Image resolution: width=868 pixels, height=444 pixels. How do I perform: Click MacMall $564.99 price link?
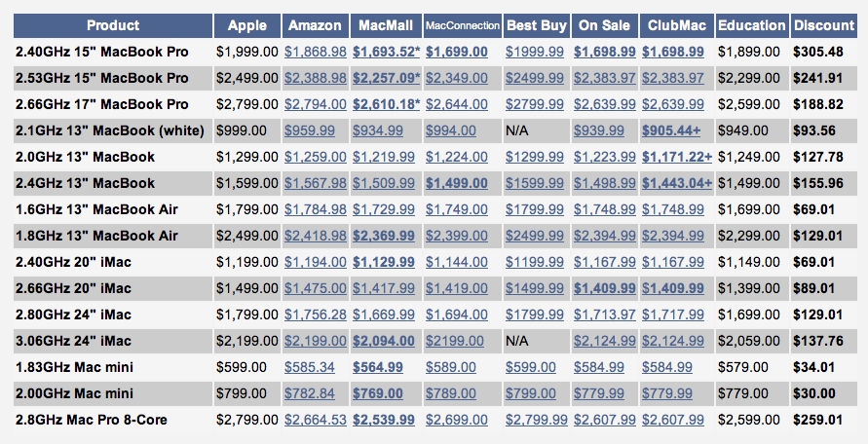point(378,368)
